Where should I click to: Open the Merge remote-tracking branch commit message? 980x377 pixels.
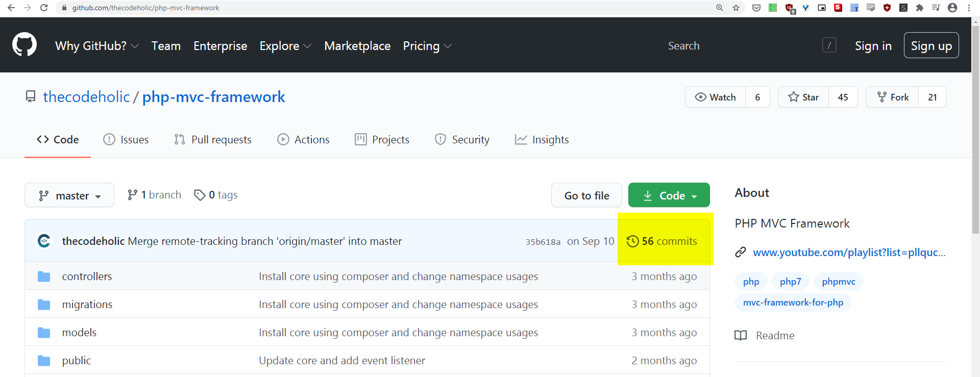click(x=265, y=241)
